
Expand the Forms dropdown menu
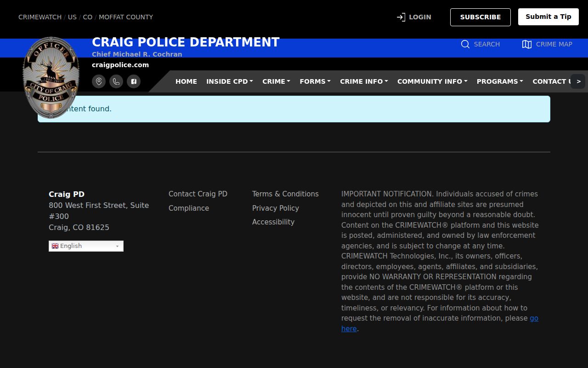(x=315, y=81)
